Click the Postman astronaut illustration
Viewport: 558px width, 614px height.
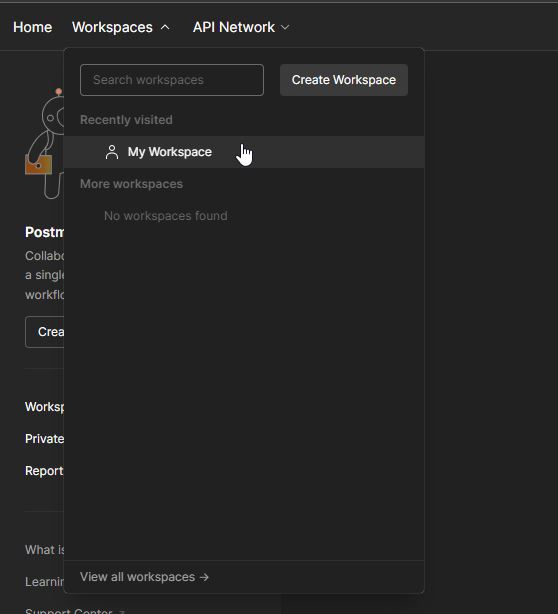[44, 143]
